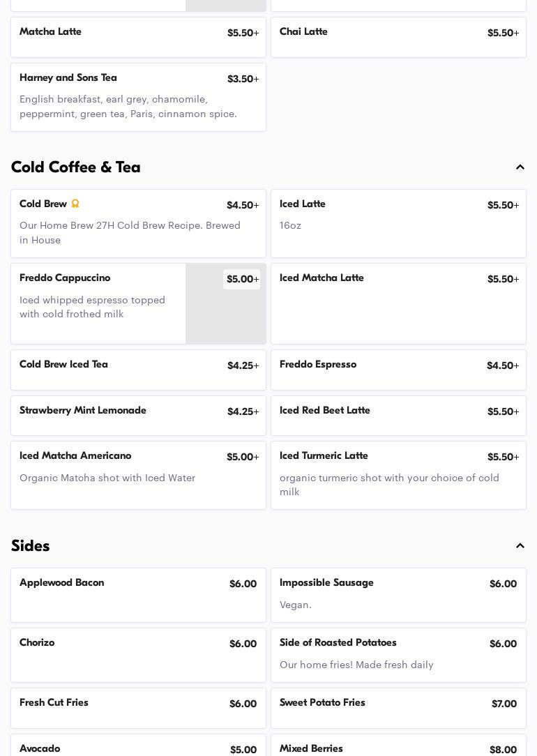Open Harney and Sons Tea item
This screenshot has height=756, width=537.
(138, 97)
